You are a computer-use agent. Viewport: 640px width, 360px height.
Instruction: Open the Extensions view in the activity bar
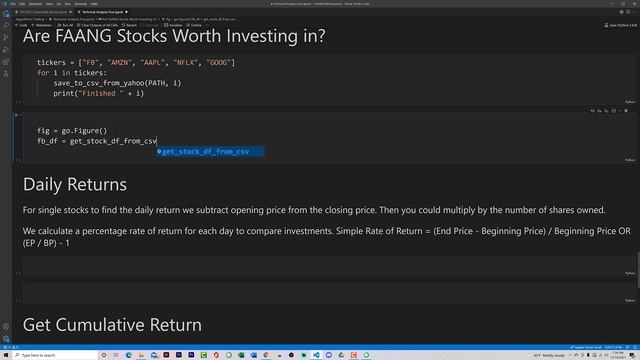pyautogui.click(x=6, y=62)
